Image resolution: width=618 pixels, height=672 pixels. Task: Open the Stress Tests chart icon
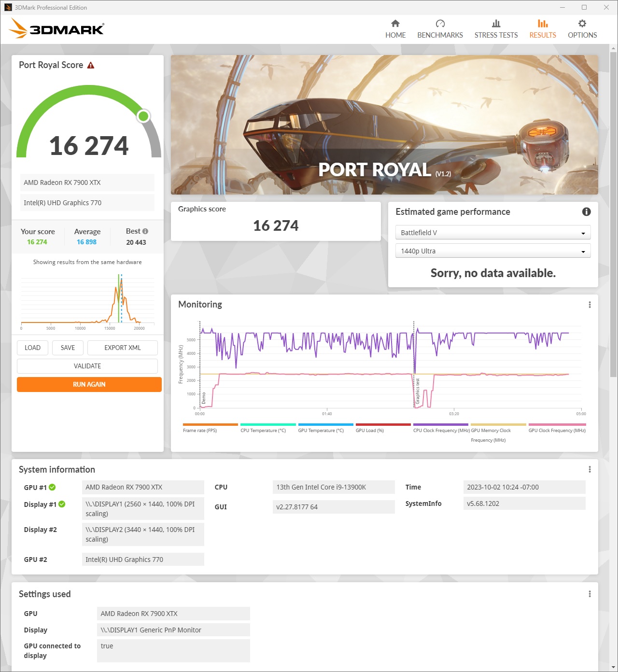496,24
